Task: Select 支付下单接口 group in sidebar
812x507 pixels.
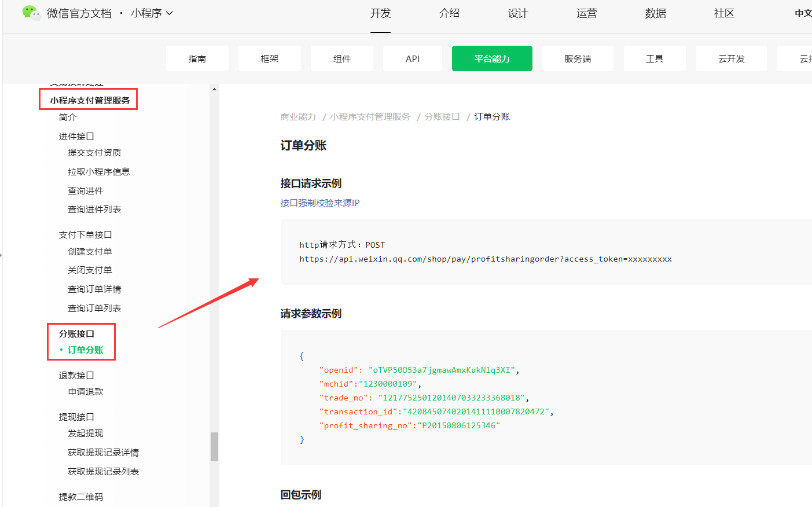Action: [85, 234]
